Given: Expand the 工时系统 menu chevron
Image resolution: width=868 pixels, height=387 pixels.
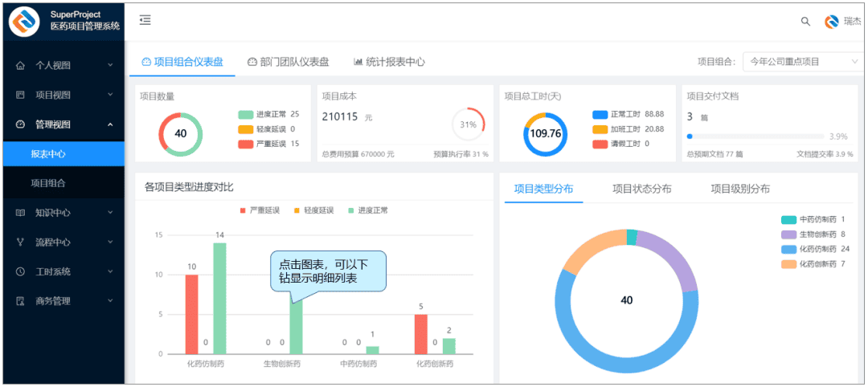Looking at the screenshot, I should pos(110,272).
